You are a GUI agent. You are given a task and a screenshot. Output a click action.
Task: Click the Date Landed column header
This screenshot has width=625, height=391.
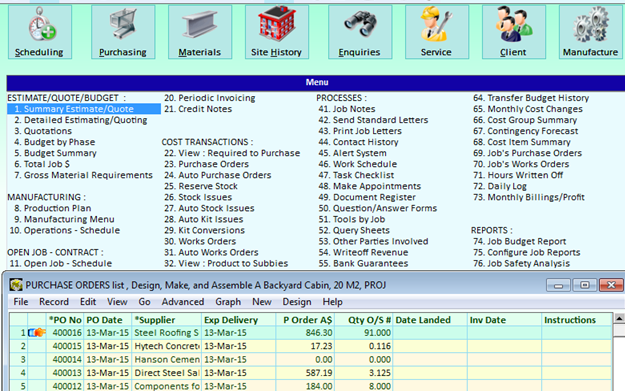(x=430, y=320)
